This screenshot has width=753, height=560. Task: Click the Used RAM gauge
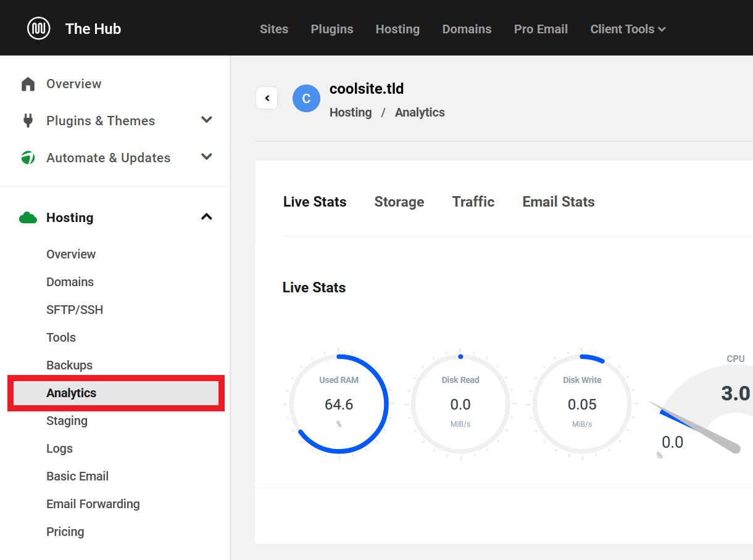tap(338, 404)
